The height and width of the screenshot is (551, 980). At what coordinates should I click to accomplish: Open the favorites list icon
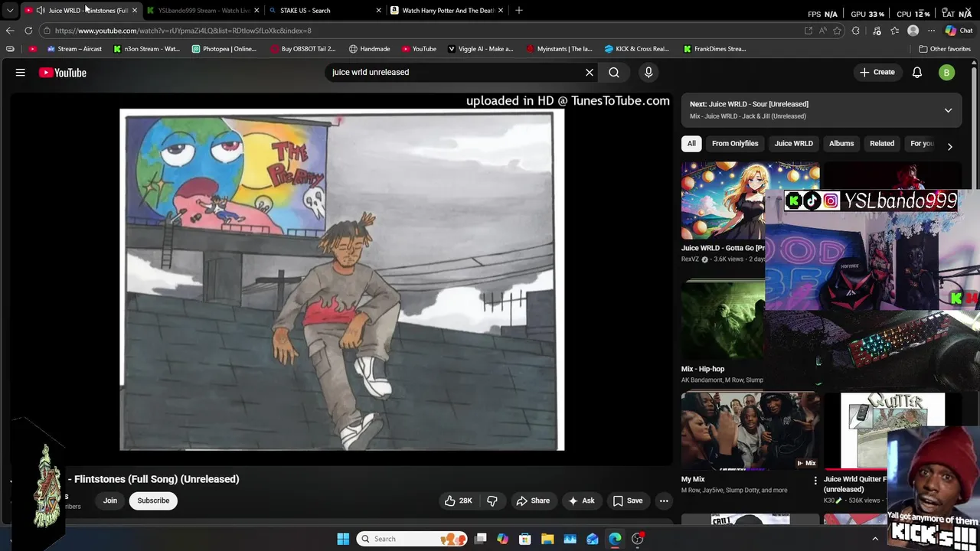coord(895,31)
